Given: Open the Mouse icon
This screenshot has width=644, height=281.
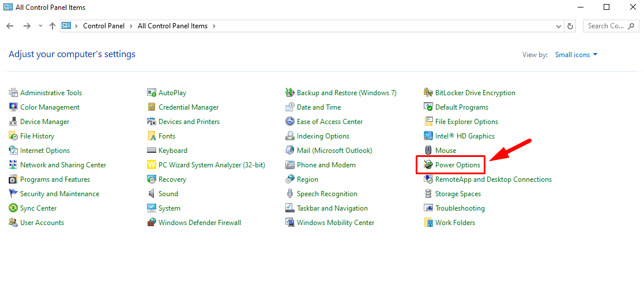Looking at the screenshot, I should [428, 151].
